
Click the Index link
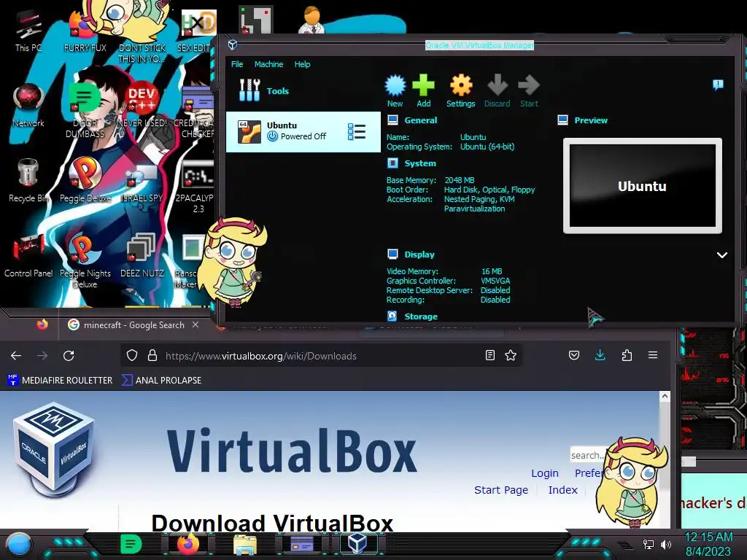tap(562, 490)
